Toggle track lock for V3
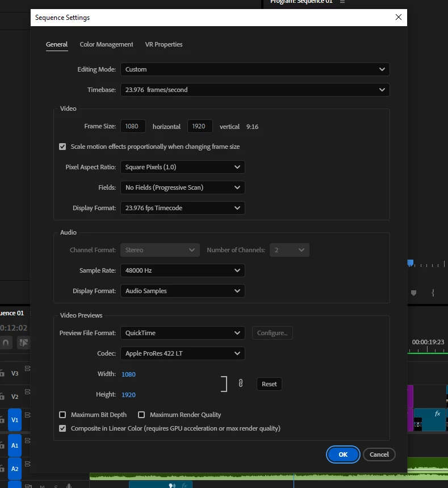448x488 pixels. tap(2, 373)
